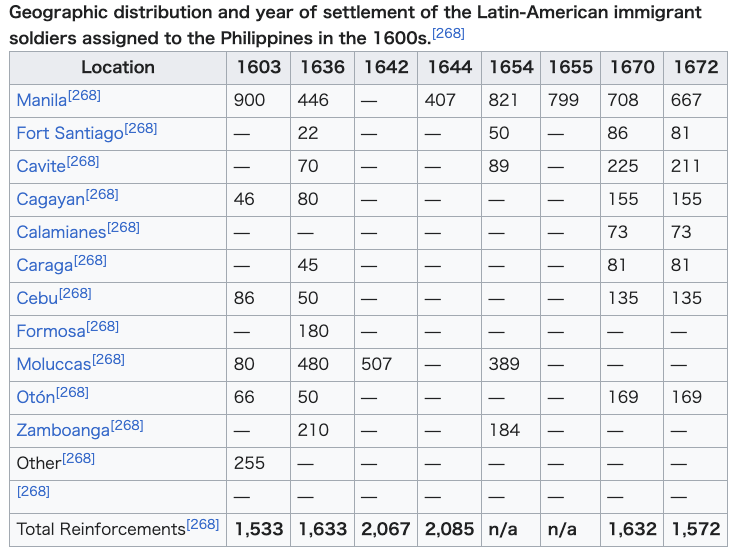
Task: Click citation [268] next to Other
Action: 78,458
